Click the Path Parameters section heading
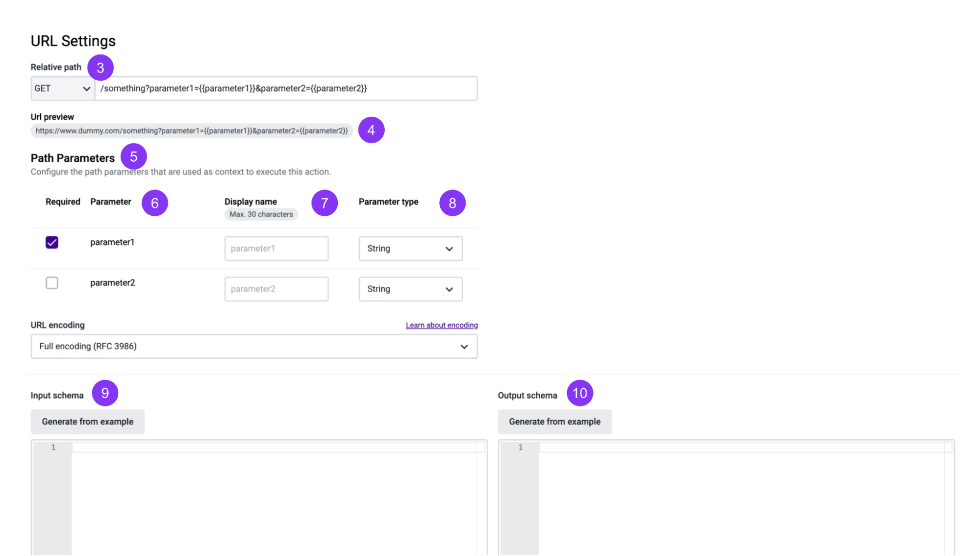This screenshot has height=556, width=980. [x=72, y=157]
